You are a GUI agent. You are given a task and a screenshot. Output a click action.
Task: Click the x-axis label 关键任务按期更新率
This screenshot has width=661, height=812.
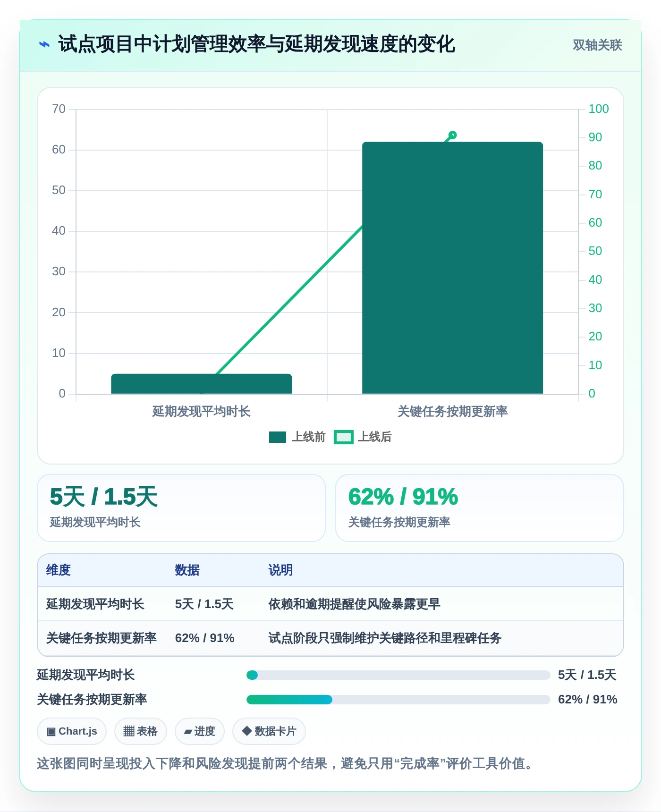[x=452, y=412]
